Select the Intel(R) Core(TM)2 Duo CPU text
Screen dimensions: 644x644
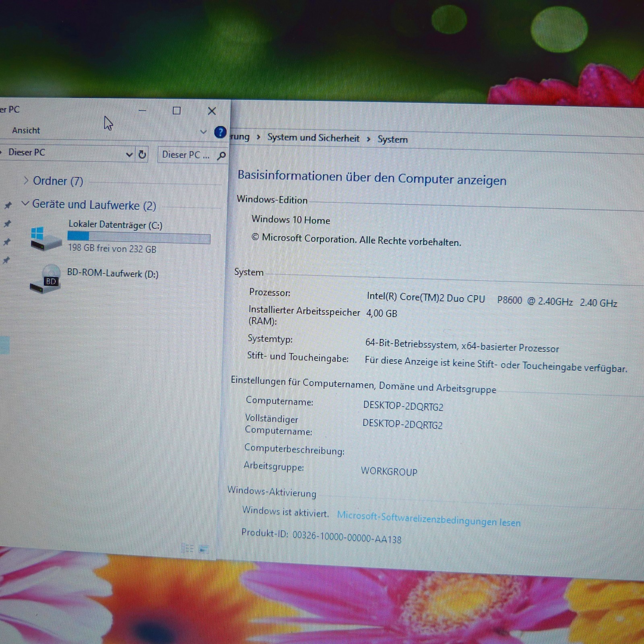click(x=426, y=297)
